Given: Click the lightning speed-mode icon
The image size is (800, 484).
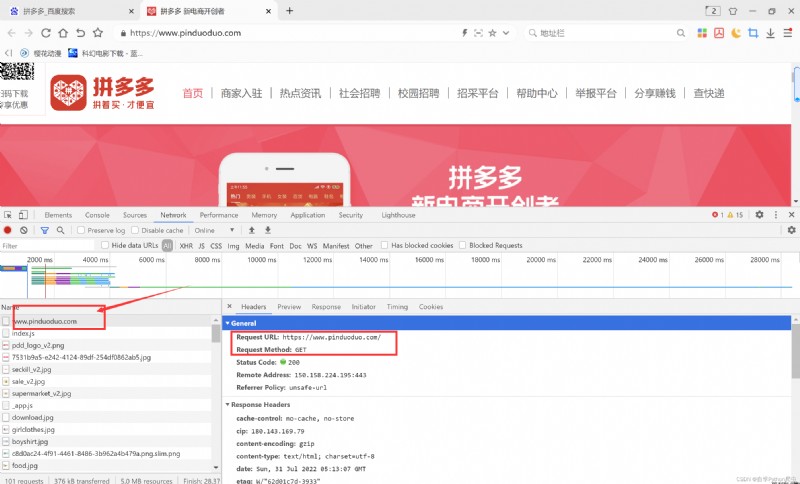Looking at the screenshot, I should click(x=465, y=33).
